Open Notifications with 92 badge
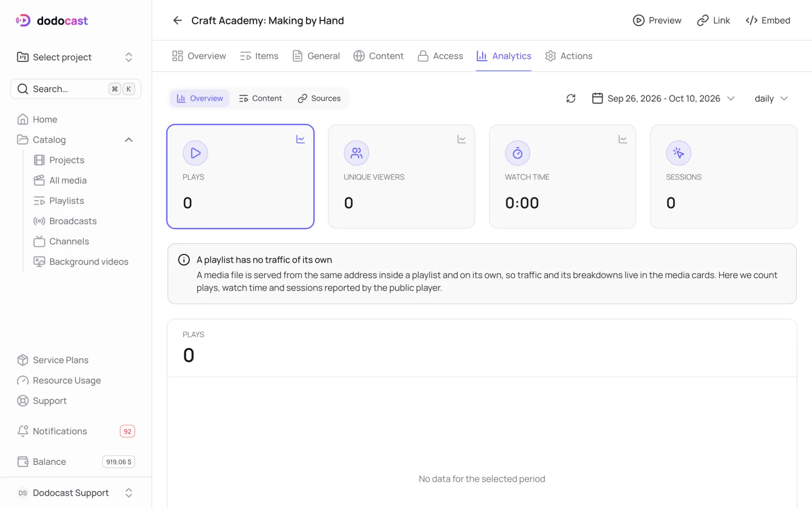The image size is (812, 508). point(76,431)
